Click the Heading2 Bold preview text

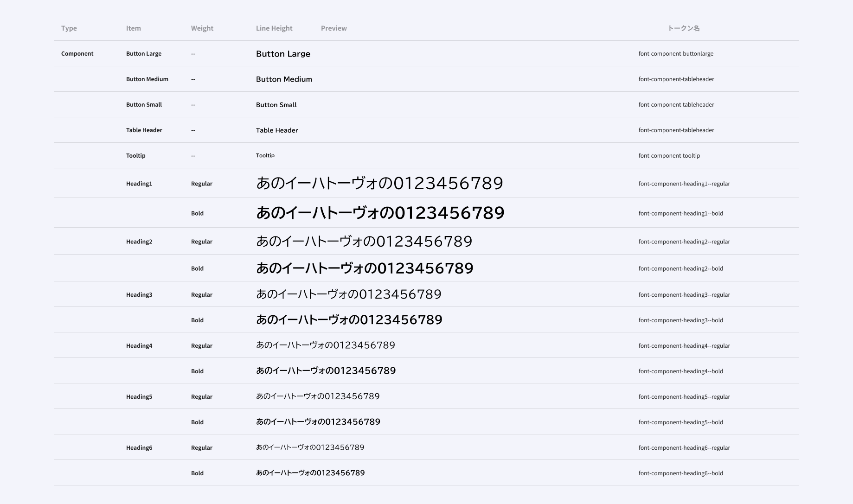[x=365, y=268]
